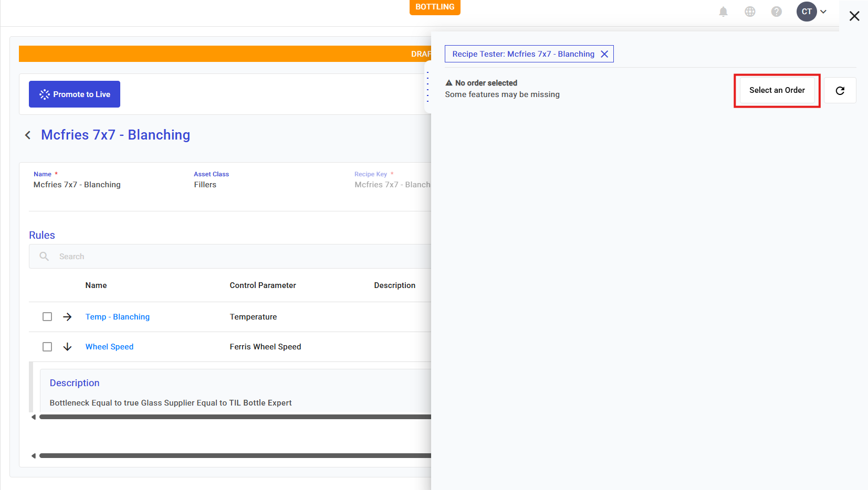Click the down arrow icon on Wheel Speed row
Viewport: 868px width, 490px height.
click(x=67, y=347)
